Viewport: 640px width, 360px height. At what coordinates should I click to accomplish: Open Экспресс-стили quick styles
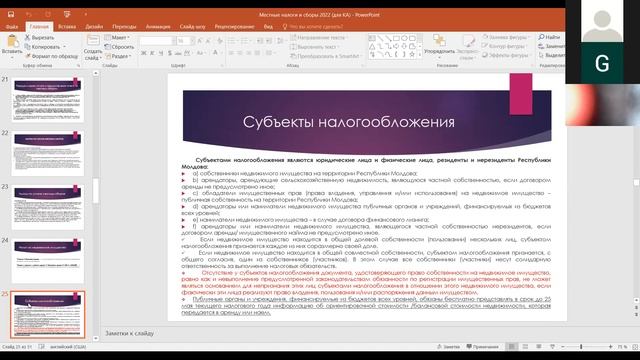tap(468, 47)
